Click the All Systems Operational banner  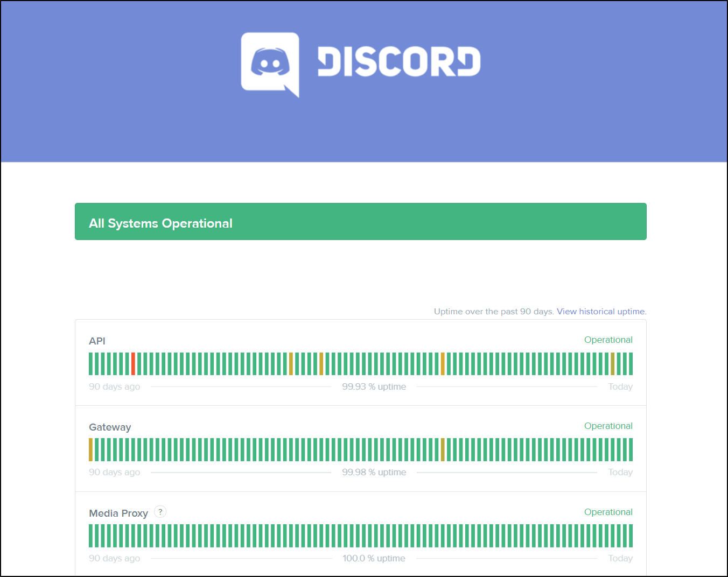[x=361, y=221]
